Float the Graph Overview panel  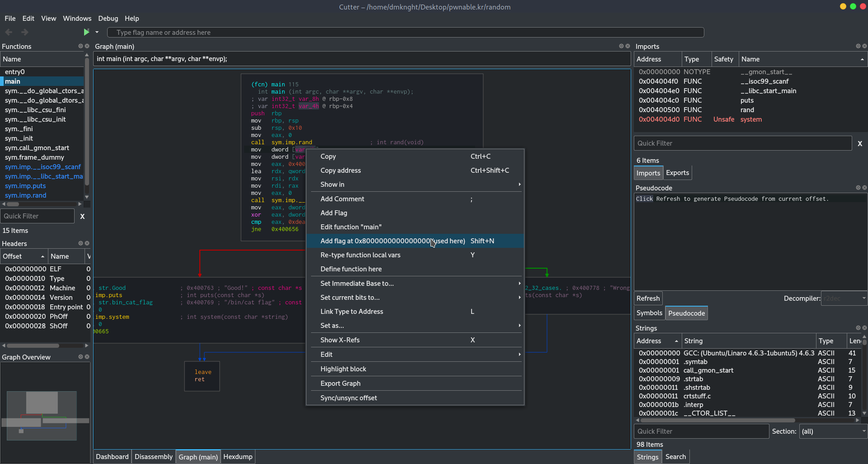tap(80, 357)
